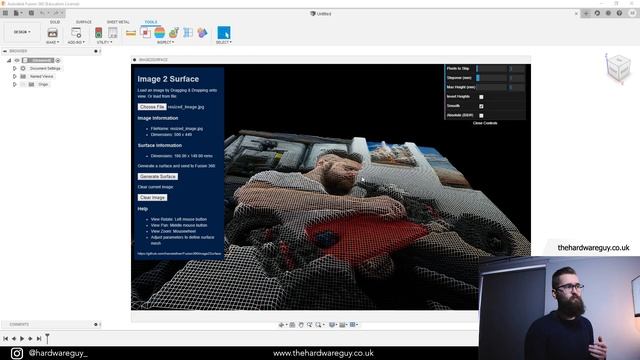Collapse the Browser panel
The height and width of the screenshot is (360, 640).
pos(5,51)
